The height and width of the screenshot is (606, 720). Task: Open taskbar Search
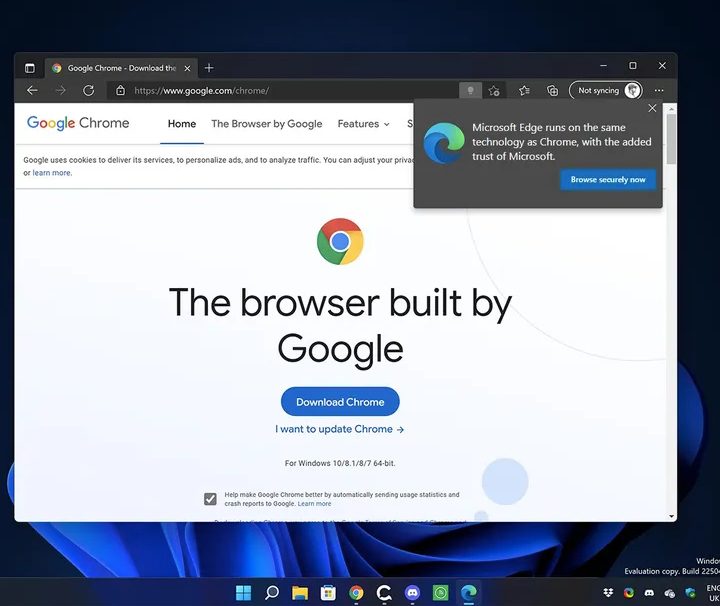pyautogui.click(x=272, y=593)
